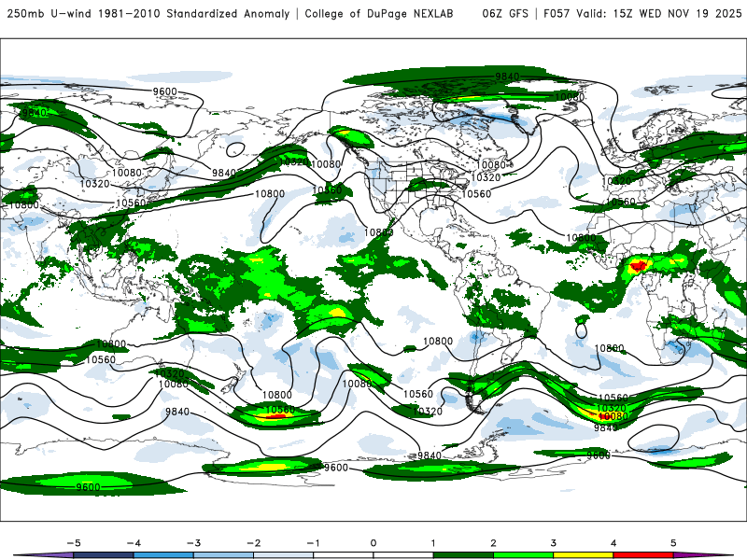Click the '2' colorbar tick label
747x560 pixels.
pyautogui.click(x=494, y=543)
